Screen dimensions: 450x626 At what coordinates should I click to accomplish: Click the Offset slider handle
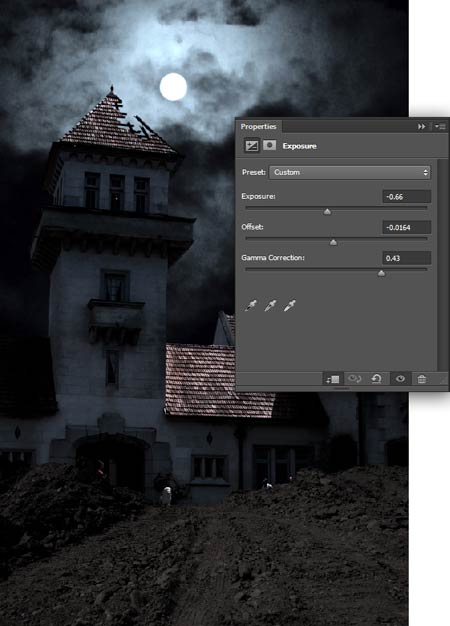[333, 242]
